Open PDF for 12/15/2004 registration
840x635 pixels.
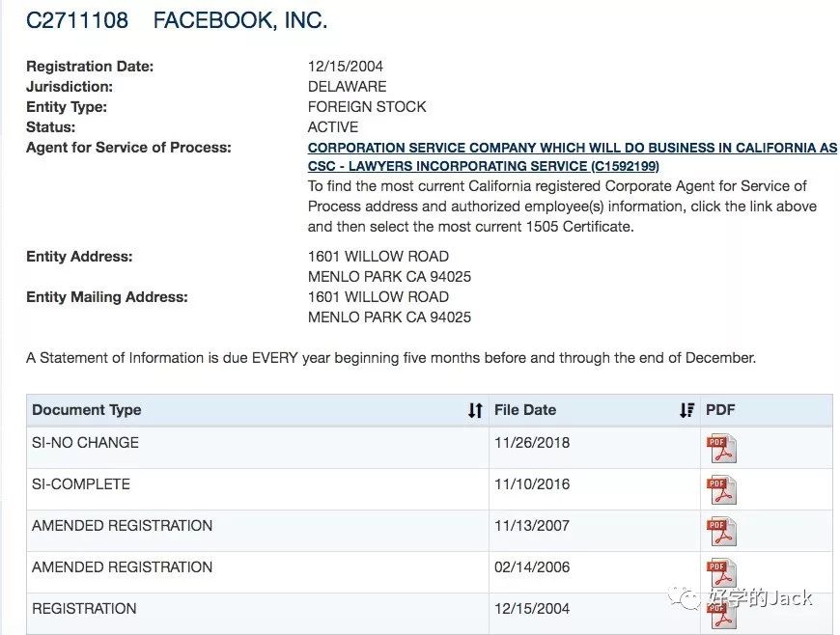click(720, 613)
